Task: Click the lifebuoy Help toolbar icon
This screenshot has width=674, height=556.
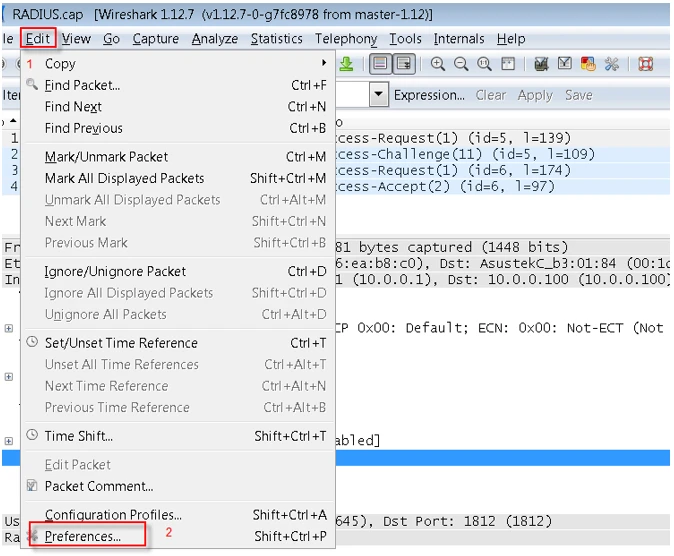Action: point(645,64)
